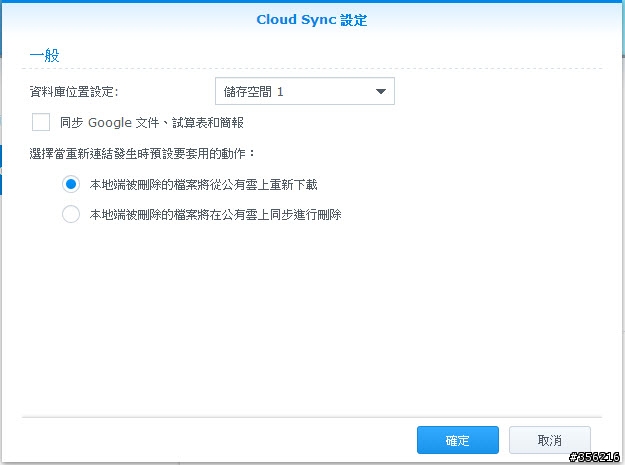Click the Cloud Sync 設定 title bar
The image size is (625, 465).
(312, 19)
